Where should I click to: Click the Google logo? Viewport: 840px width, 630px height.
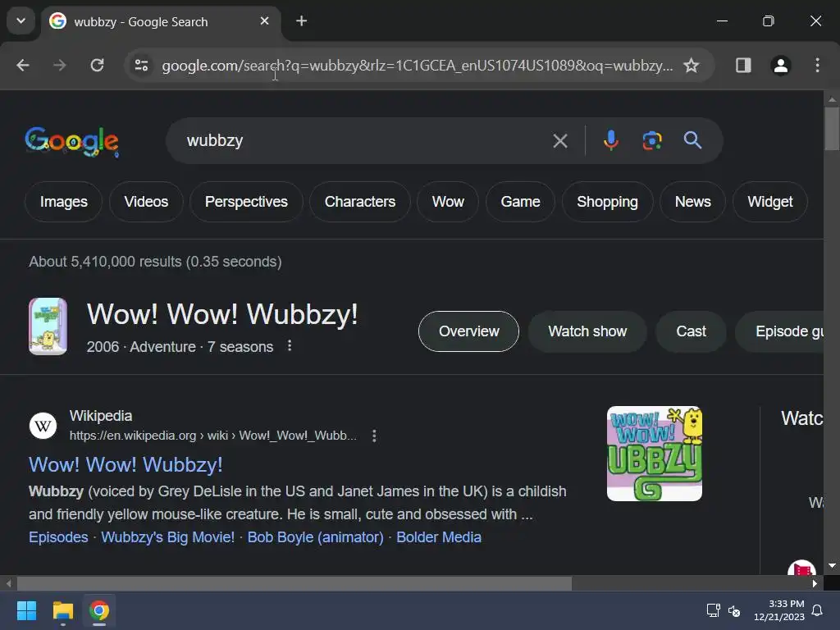(72, 142)
